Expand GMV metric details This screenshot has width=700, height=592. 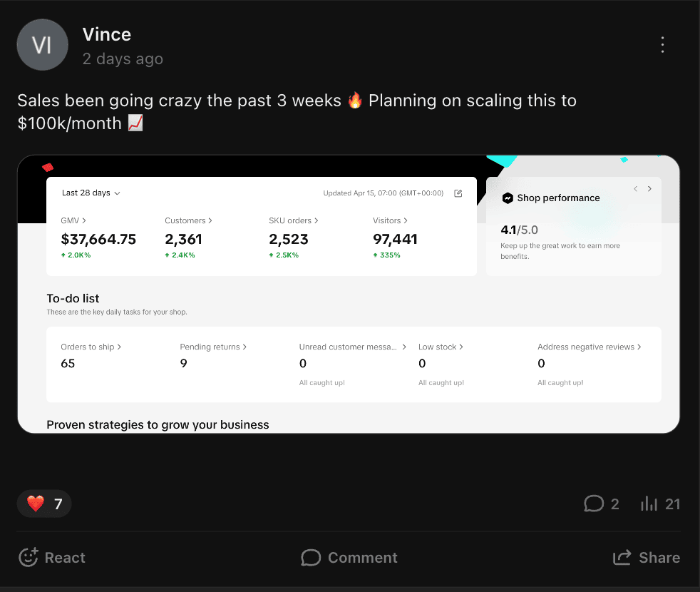tap(73, 221)
